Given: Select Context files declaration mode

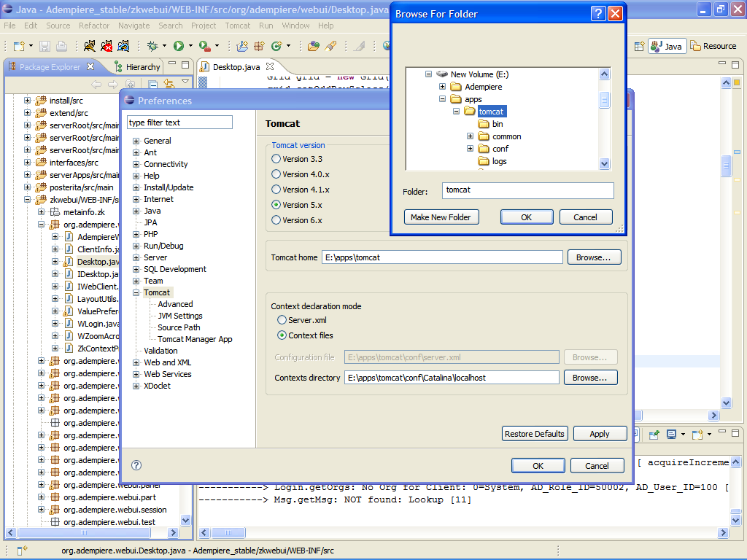Looking at the screenshot, I should (282, 335).
